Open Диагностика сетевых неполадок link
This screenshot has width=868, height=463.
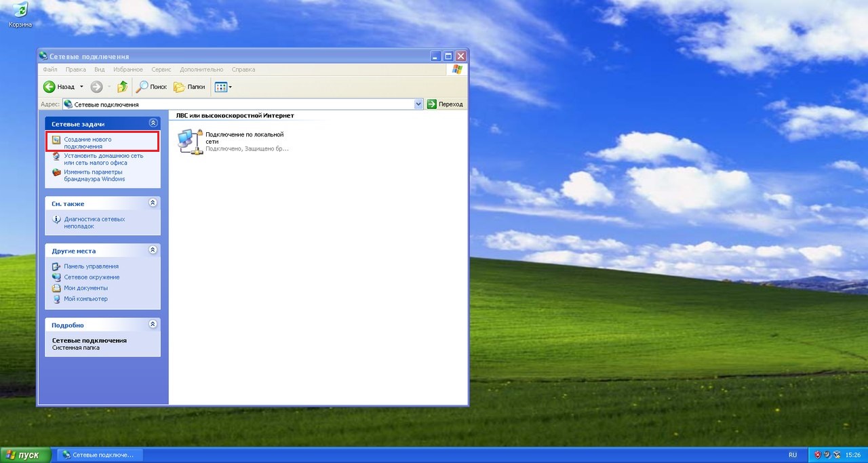tap(94, 222)
